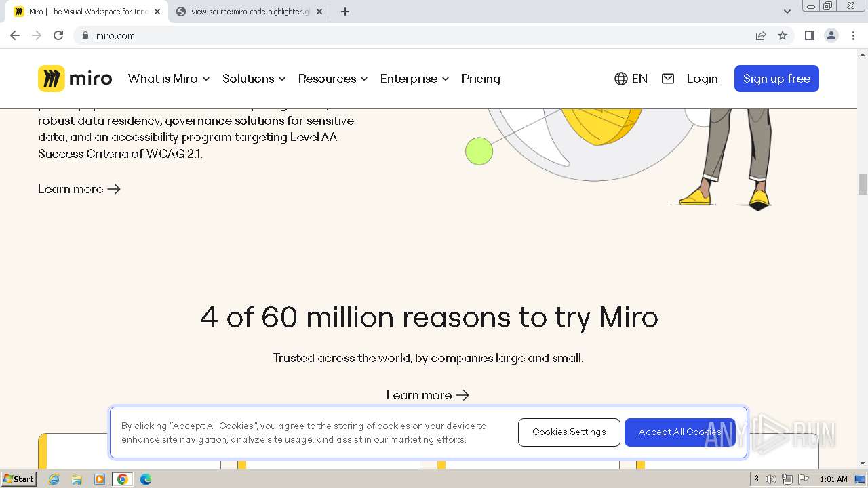Expand What is Miro menu
Image resolution: width=868 pixels, height=488 pixels.
pyautogui.click(x=169, y=79)
